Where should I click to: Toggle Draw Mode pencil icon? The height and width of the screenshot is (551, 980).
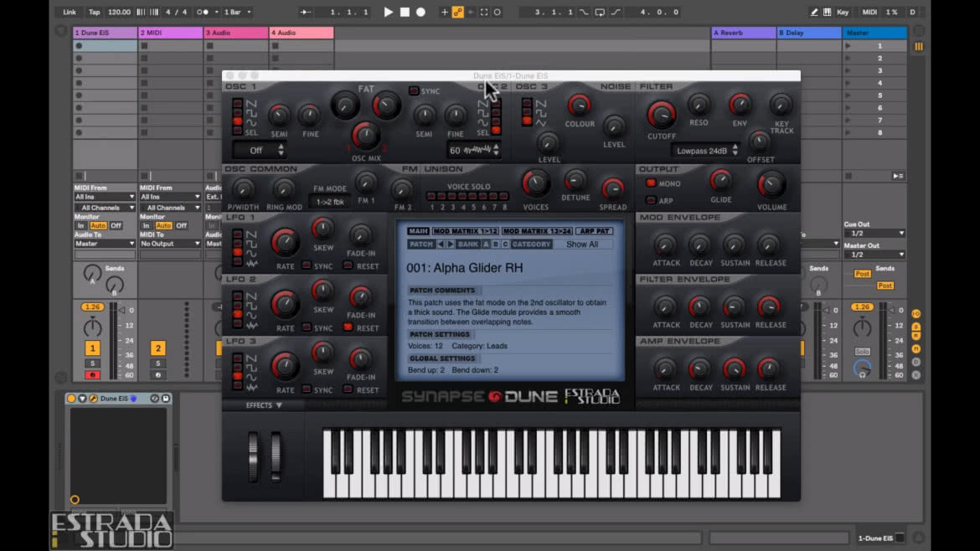coord(814,12)
